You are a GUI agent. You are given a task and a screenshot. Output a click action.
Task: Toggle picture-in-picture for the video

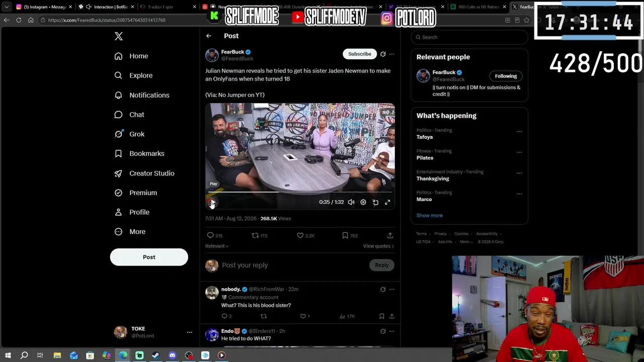point(375,202)
